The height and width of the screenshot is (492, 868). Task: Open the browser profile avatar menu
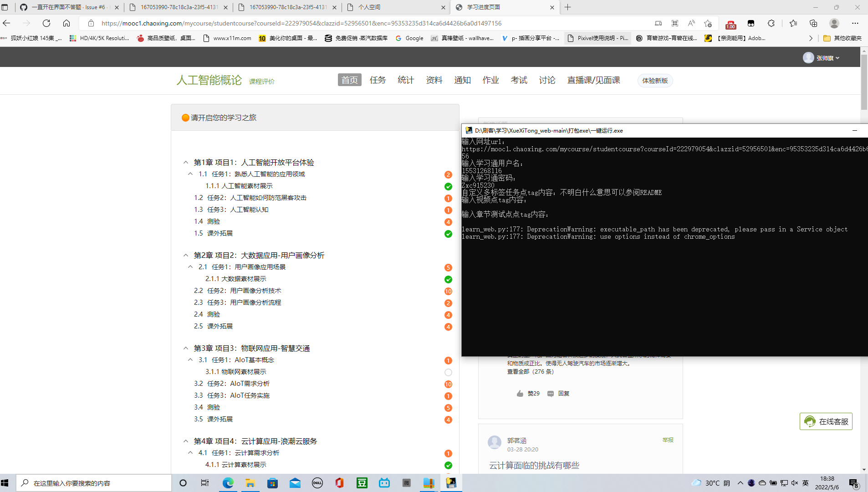point(835,23)
